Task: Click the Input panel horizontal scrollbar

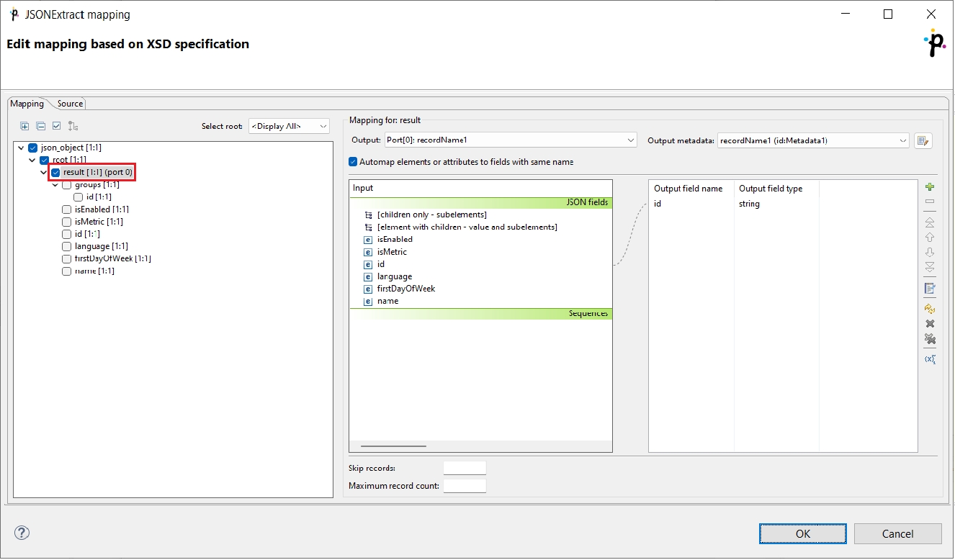Action: pos(393,446)
